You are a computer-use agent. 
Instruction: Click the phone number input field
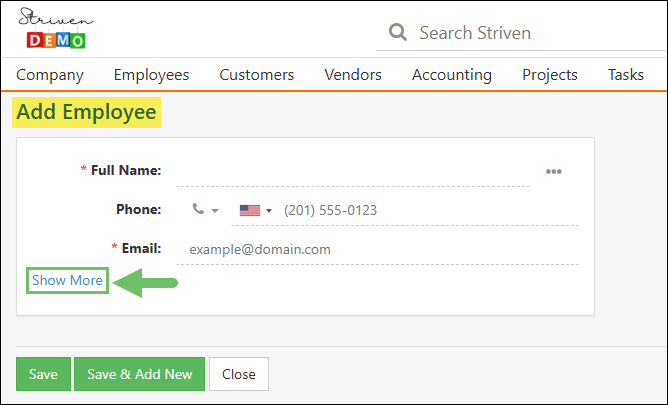coord(429,210)
